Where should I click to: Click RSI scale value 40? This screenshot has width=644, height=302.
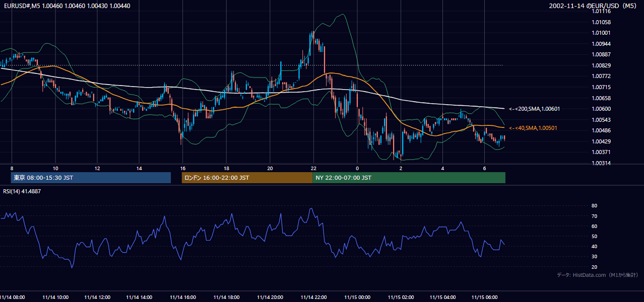click(594, 246)
